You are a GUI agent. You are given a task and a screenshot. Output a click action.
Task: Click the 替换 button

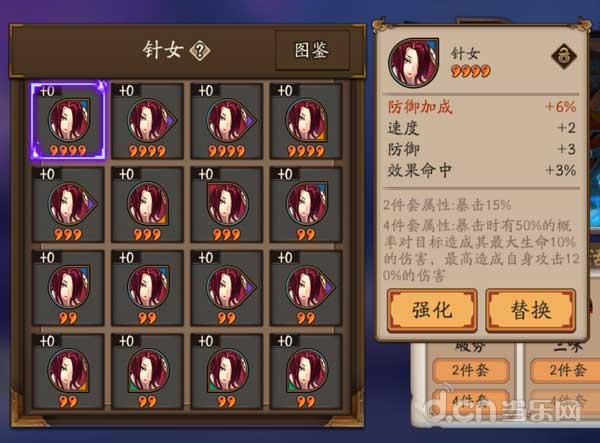click(x=530, y=310)
